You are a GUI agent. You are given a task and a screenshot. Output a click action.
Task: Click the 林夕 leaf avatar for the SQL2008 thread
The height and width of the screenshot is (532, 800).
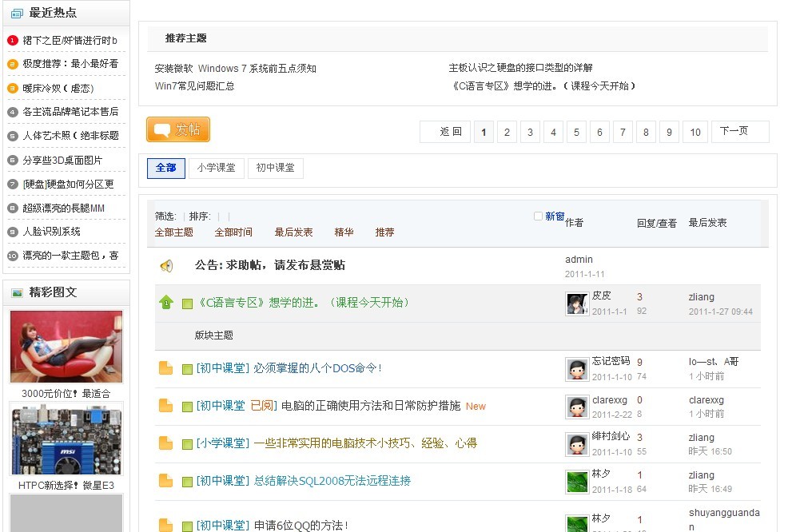(577, 482)
